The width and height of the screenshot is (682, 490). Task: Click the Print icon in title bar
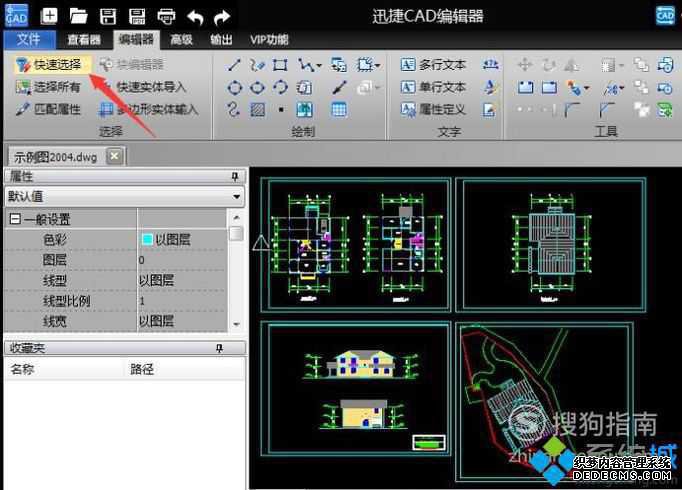tap(167, 17)
